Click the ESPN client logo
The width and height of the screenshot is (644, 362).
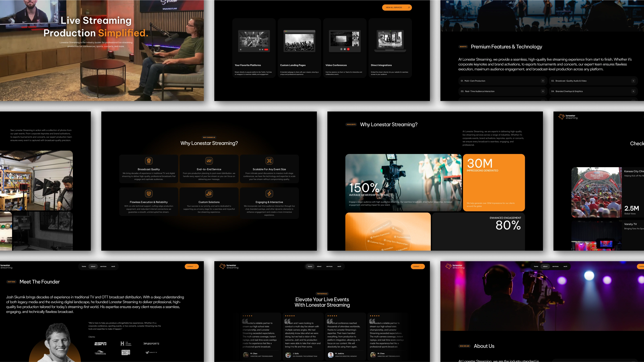tap(100, 344)
